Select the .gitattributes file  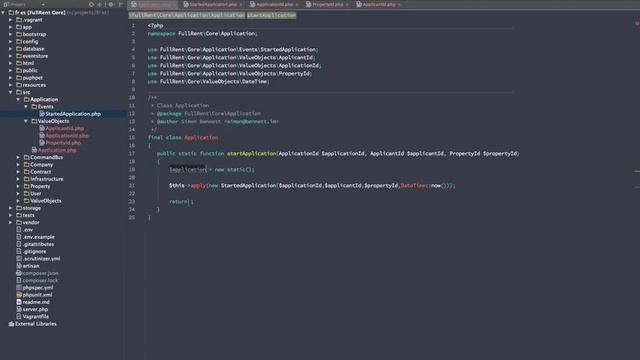38,244
